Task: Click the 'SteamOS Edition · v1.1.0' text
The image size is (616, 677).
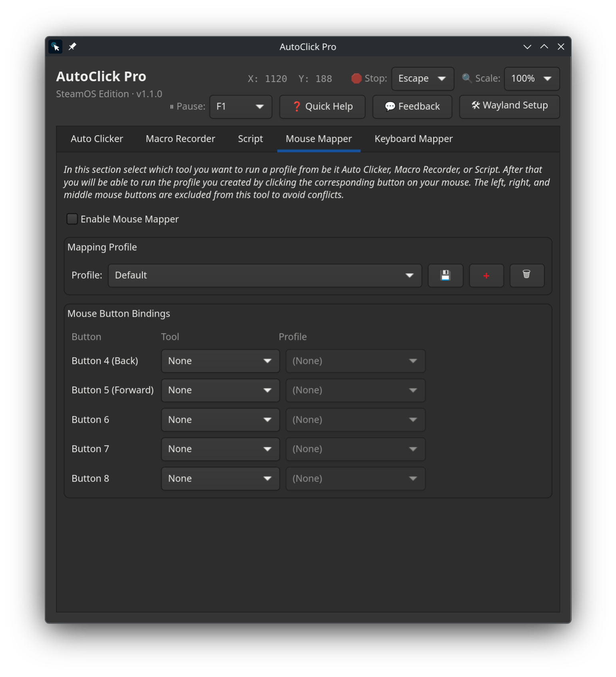Action: (109, 94)
